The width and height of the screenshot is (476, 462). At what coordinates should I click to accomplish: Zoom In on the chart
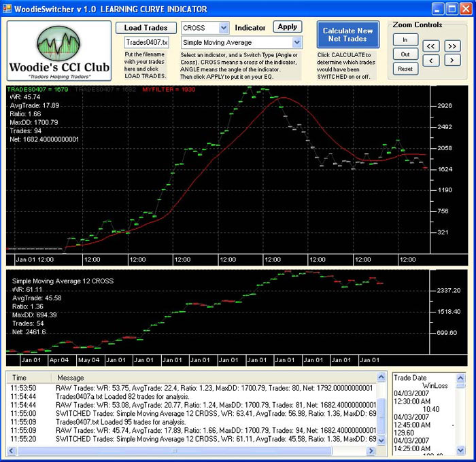tap(405, 39)
